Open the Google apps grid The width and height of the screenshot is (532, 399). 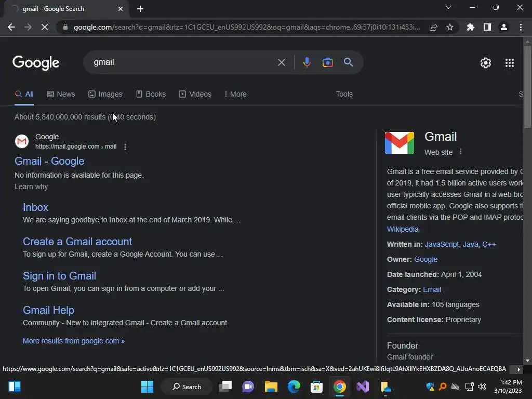510,63
